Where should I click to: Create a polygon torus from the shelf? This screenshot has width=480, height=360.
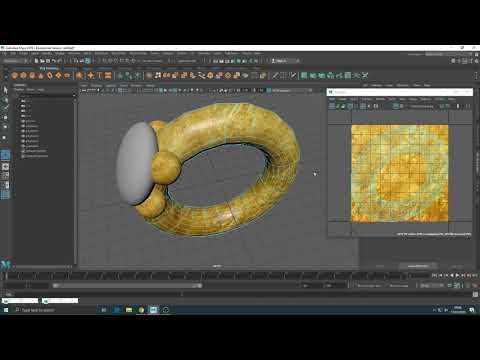coord(49,76)
